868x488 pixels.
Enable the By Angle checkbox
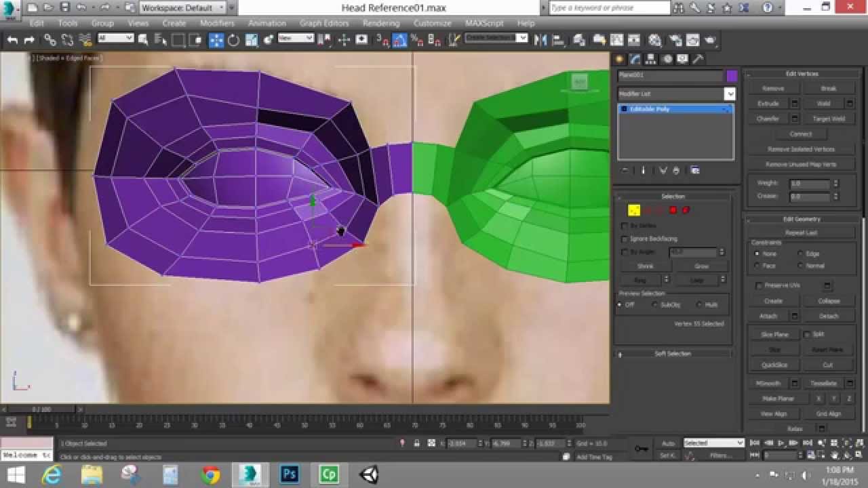(x=625, y=252)
